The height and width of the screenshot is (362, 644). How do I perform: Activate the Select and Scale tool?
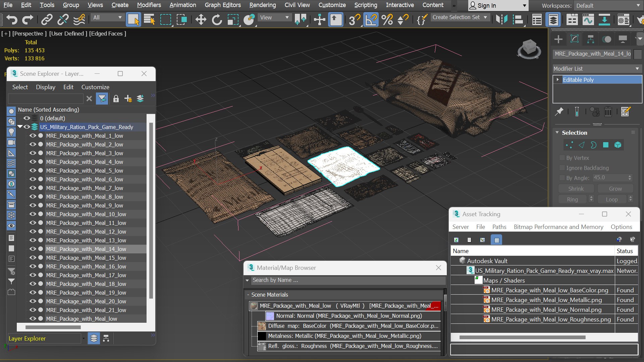[x=233, y=20]
